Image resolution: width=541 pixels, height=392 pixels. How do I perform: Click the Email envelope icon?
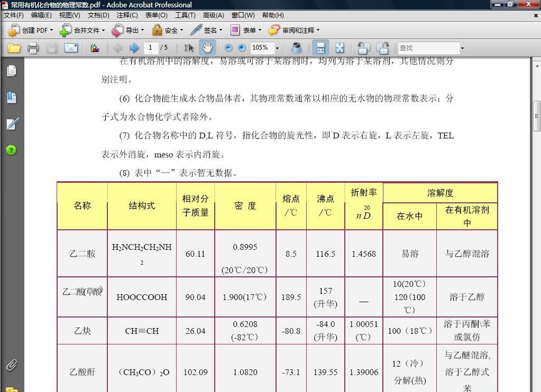[x=71, y=48]
